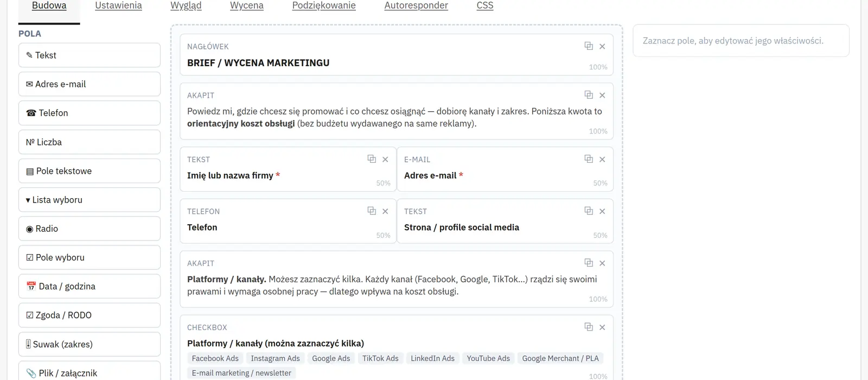The height and width of the screenshot is (380, 868).
Task: Remove the 'Adres e-mail' form field
Action: [x=602, y=160]
